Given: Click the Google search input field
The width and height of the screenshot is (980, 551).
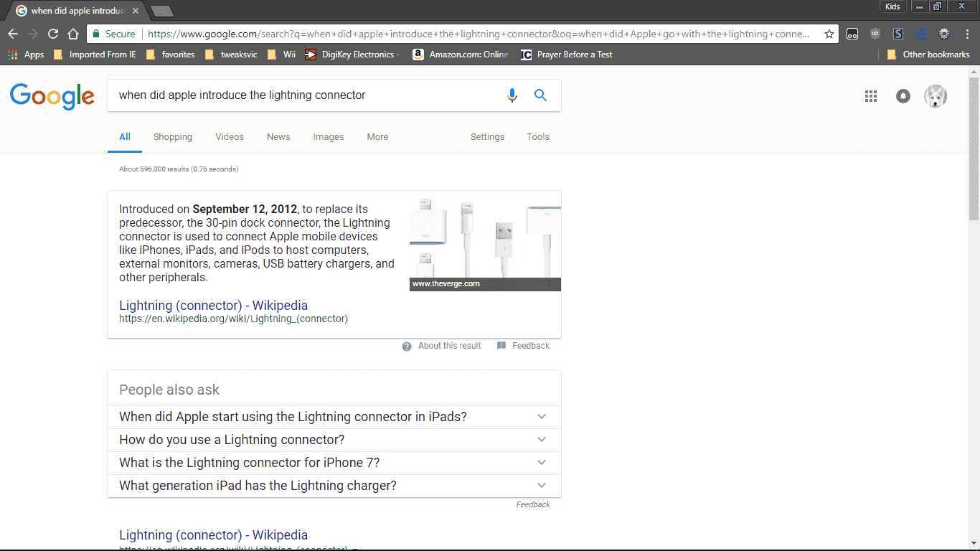Looking at the screenshot, I should pyautogui.click(x=308, y=95).
